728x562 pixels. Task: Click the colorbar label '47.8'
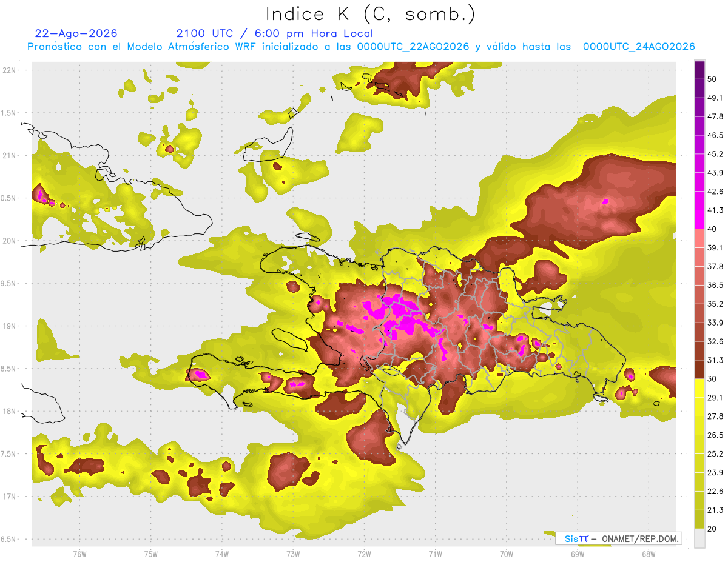[716, 116]
